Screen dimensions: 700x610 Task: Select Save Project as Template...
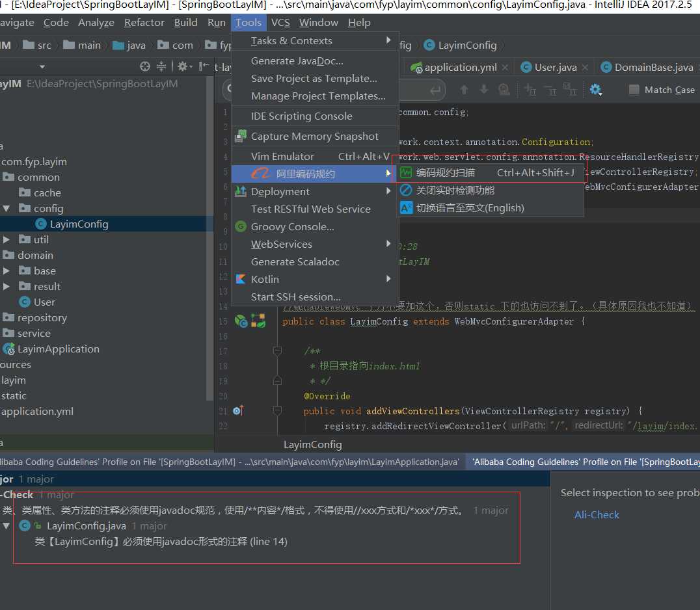(x=315, y=79)
